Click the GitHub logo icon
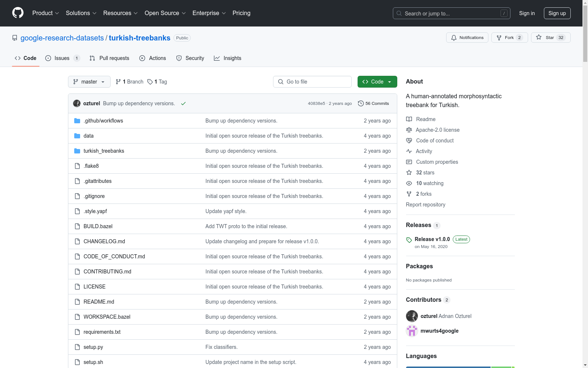Image resolution: width=588 pixels, height=368 pixels. (x=18, y=13)
